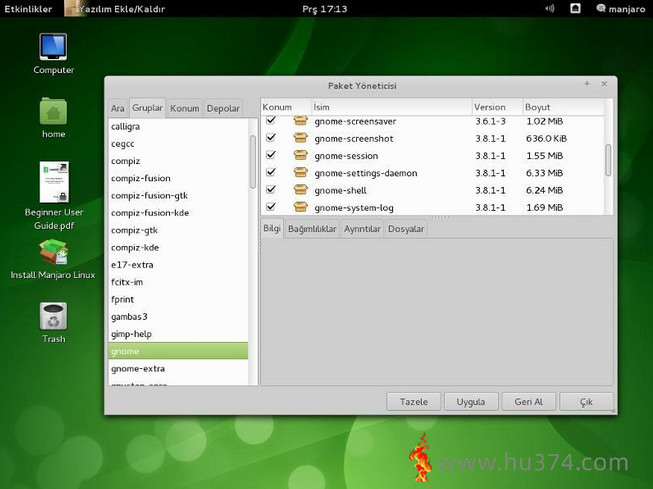Uncheck the gnome-session checkbox
653x489 pixels.
[271, 155]
